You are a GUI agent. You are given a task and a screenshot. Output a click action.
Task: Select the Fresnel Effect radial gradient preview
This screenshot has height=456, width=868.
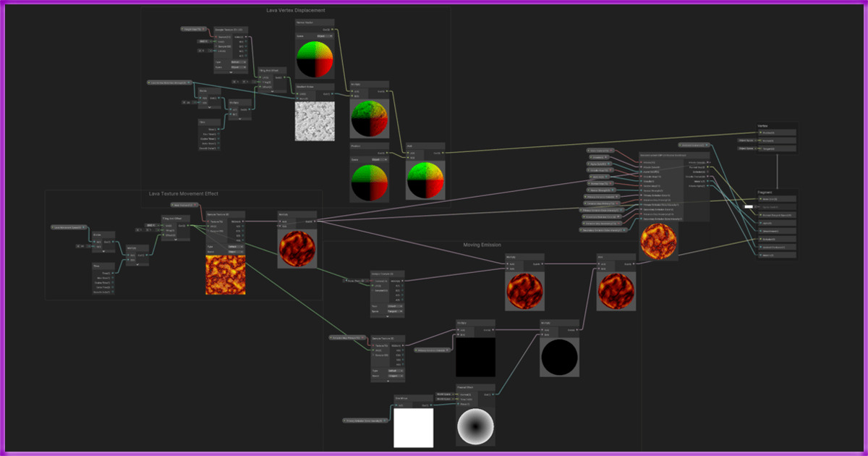coord(475,426)
